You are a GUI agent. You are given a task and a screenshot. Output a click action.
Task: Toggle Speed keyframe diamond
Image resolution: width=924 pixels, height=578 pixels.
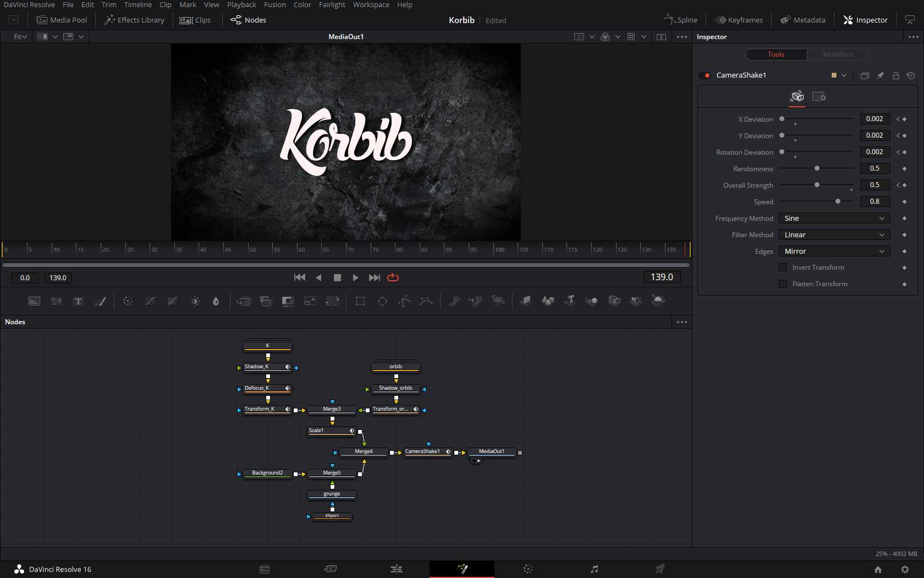pyautogui.click(x=904, y=201)
